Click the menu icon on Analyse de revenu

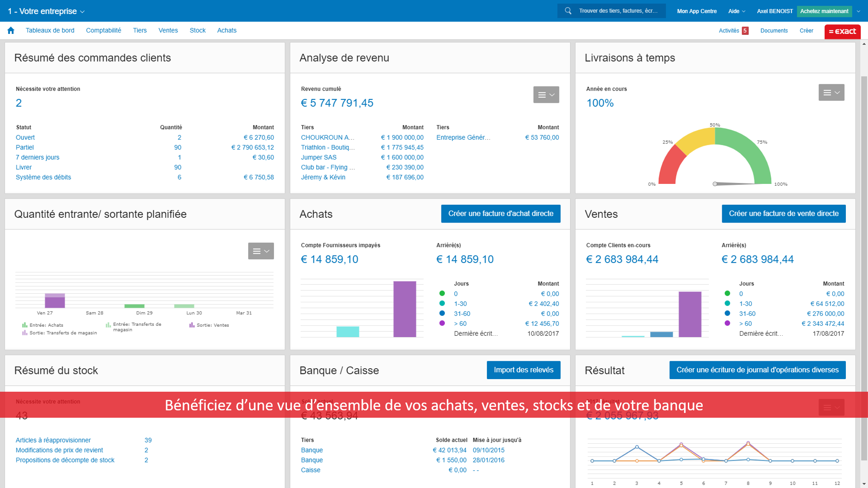tap(546, 94)
